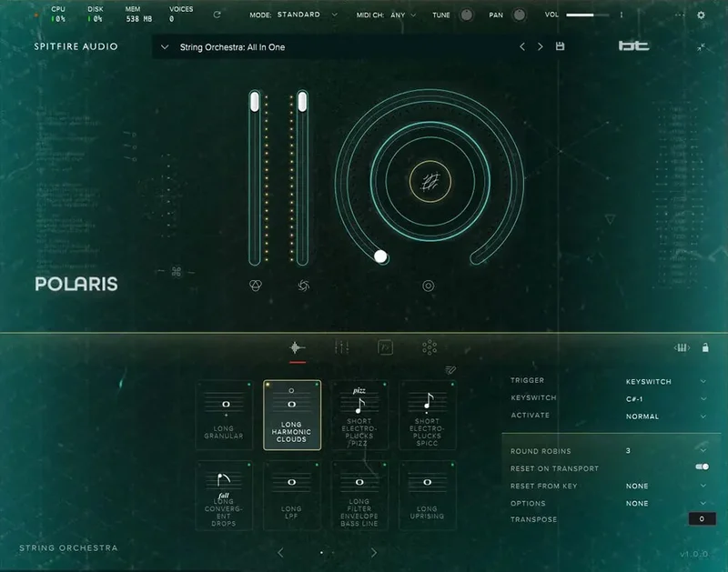This screenshot has width=728, height=572.
Task: Open the Keyswitch C#-1 dropdown
Action: pos(666,398)
